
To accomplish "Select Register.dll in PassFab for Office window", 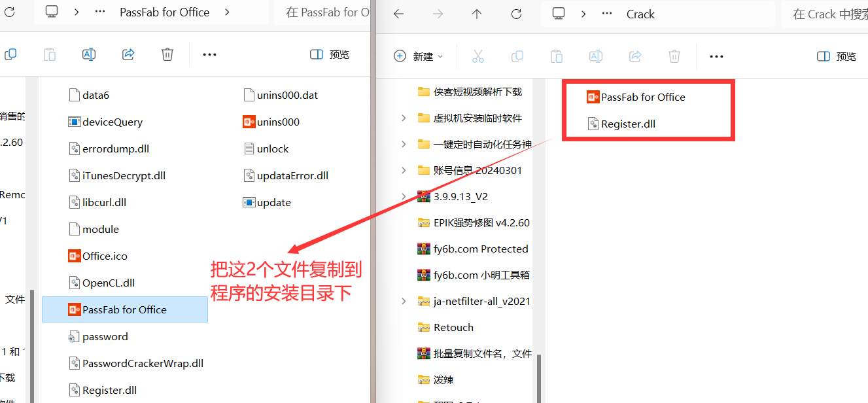I will click(103, 390).
